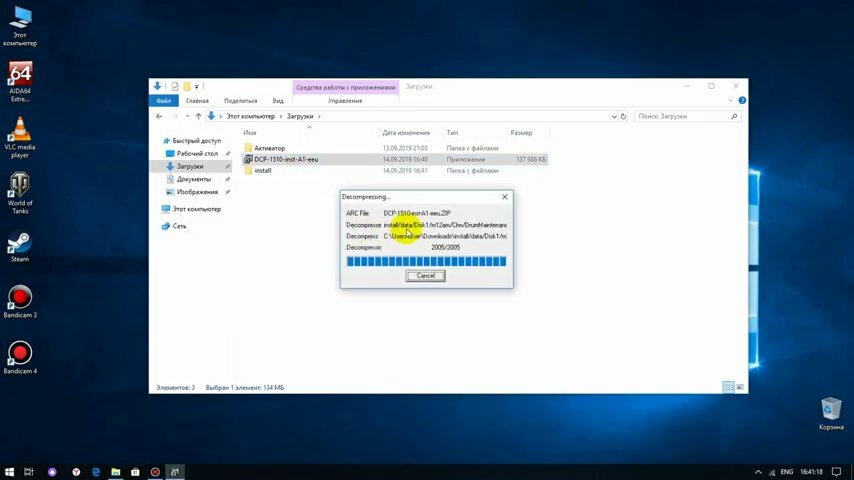Switch to details view layout icon
This screenshot has width=854, height=480.
click(728, 387)
